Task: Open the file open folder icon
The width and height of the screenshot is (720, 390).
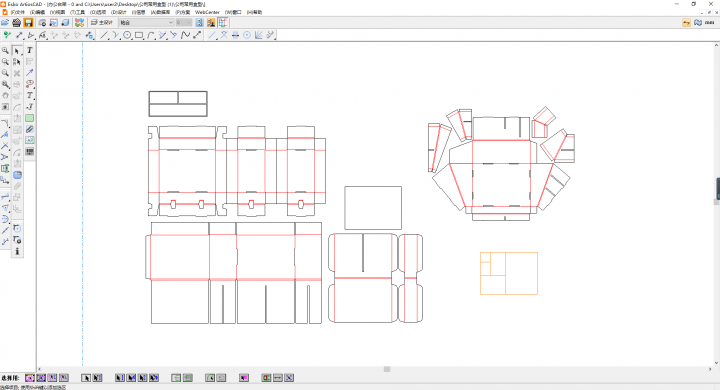Action: tap(5, 23)
